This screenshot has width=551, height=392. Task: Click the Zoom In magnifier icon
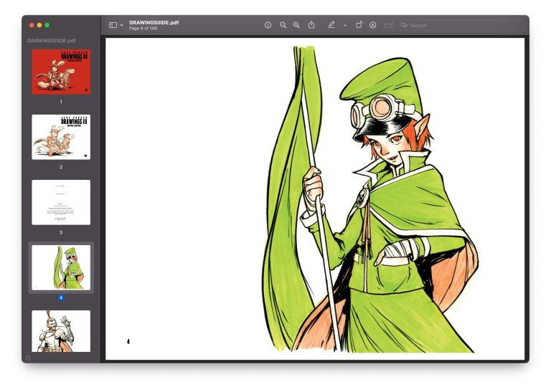coord(296,25)
